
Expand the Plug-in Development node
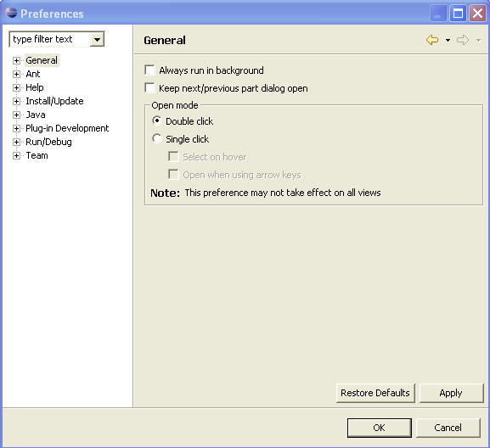(17, 128)
